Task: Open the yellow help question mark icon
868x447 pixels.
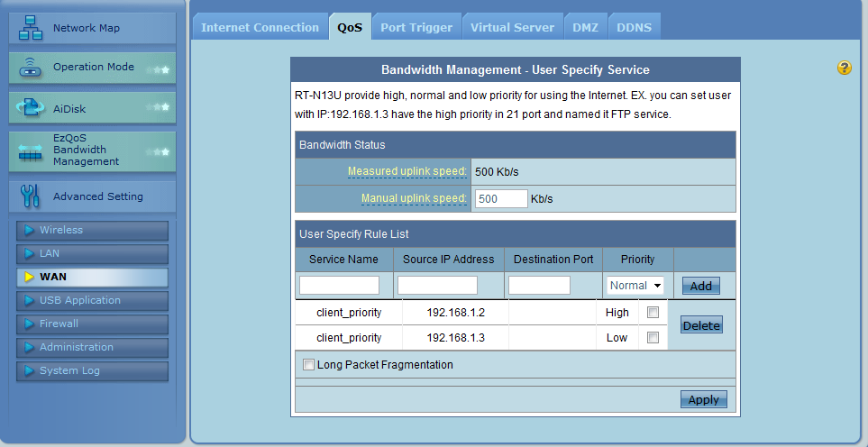Action: click(x=845, y=68)
